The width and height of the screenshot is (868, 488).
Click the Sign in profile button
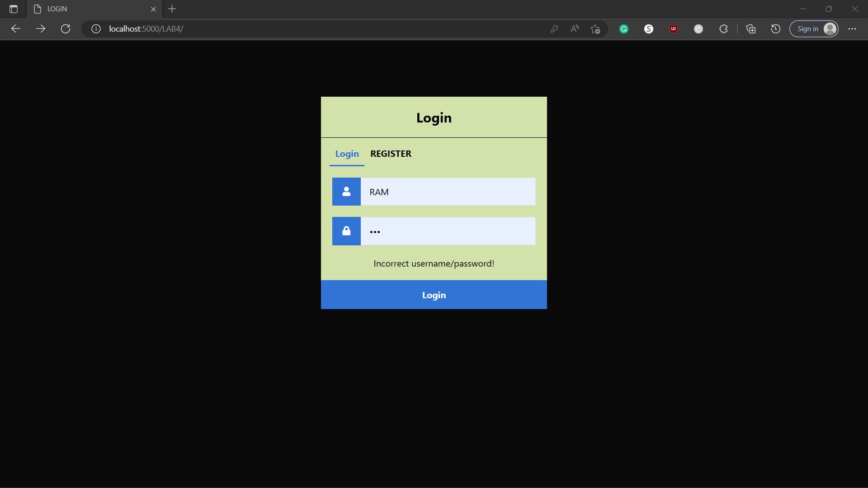point(814,28)
